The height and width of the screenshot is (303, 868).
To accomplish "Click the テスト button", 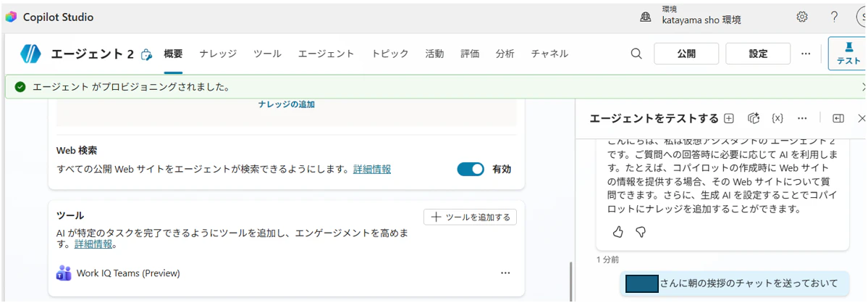I will (x=848, y=54).
